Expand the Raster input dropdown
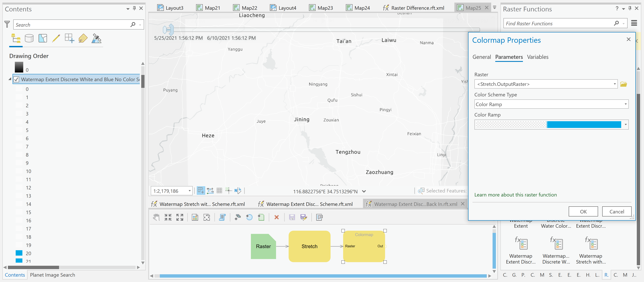The height and width of the screenshot is (282, 644). pyautogui.click(x=614, y=84)
